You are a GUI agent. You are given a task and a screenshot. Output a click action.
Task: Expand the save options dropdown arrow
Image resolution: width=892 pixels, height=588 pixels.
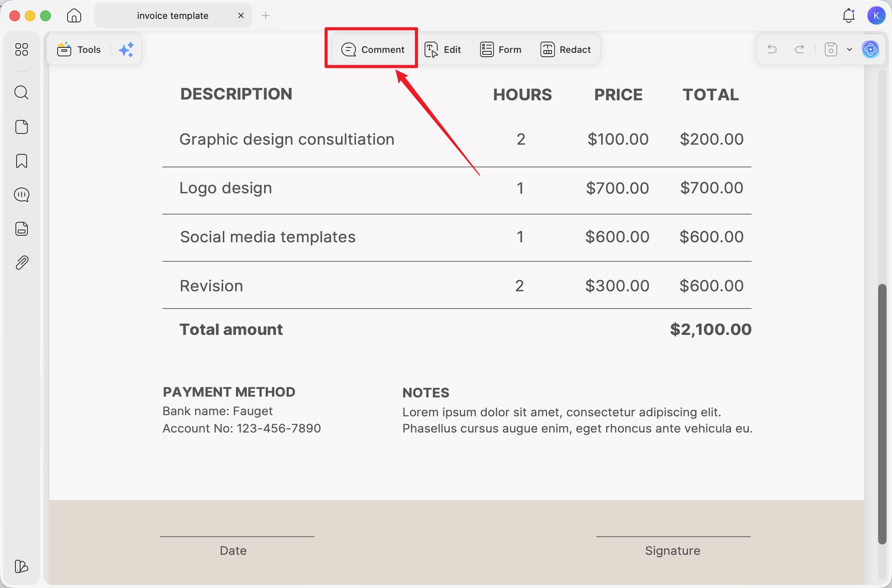(849, 49)
